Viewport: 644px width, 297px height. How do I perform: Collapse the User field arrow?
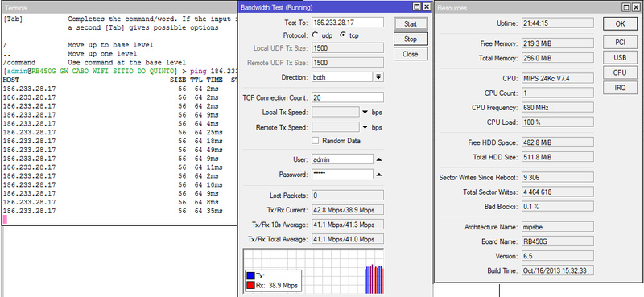[378, 159]
